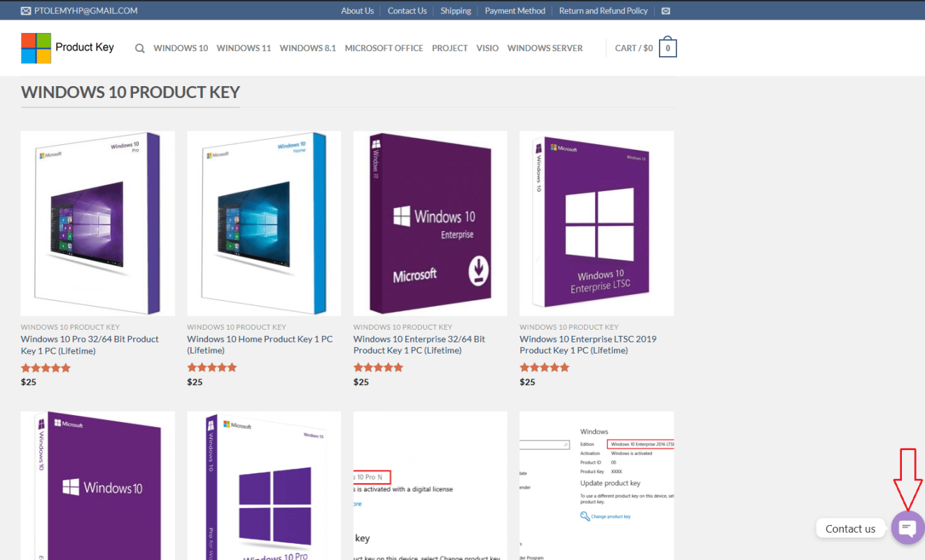
Task: Click the star rating under Windows 10 Enterprise 32/64
Action: [378, 367]
